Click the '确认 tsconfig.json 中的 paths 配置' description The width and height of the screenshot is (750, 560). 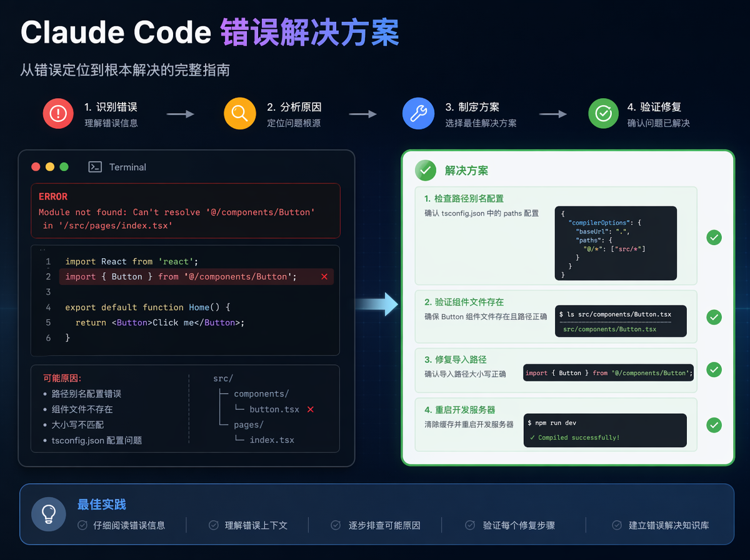[x=481, y=213]
